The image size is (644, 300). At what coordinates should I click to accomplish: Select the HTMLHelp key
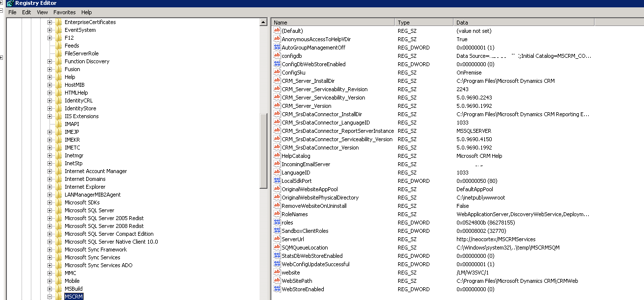[76, 93]
